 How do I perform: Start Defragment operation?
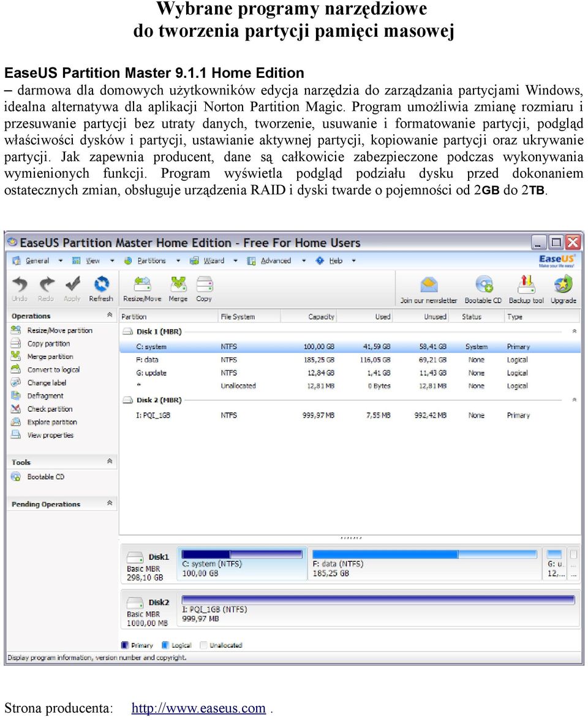point(45,396)
